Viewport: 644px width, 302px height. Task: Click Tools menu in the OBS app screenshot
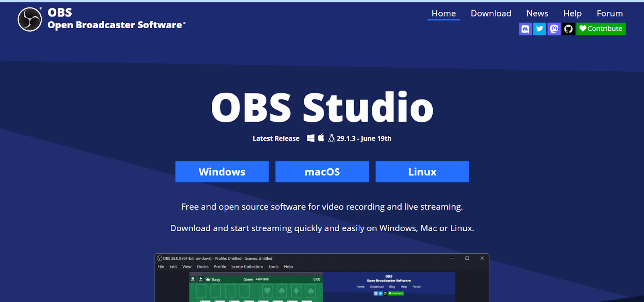(273, 267)
